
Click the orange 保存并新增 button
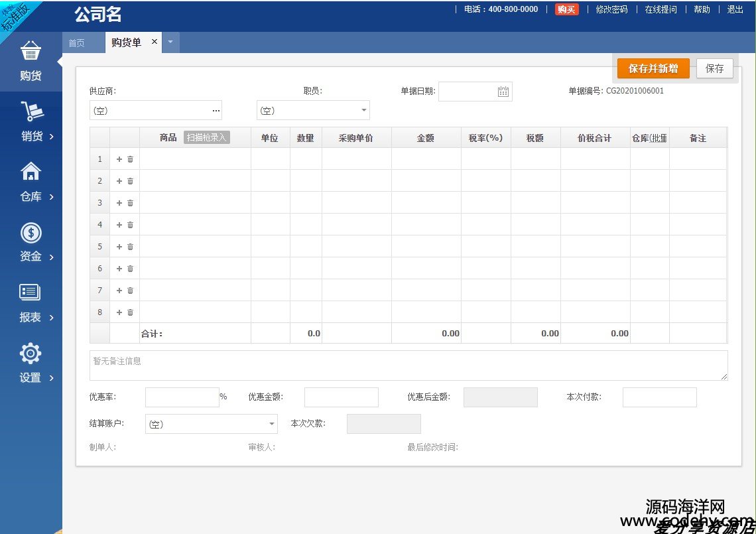[x=653, y=68]
